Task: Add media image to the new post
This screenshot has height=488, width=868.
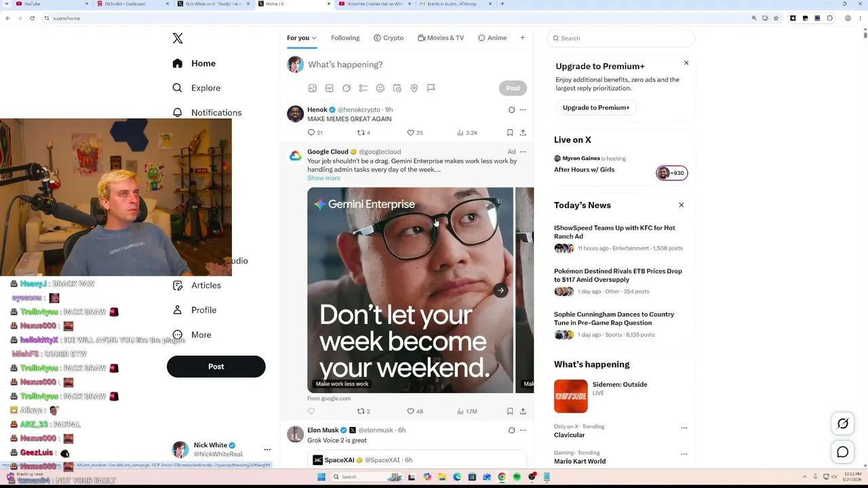Action: tap(312, 88)
